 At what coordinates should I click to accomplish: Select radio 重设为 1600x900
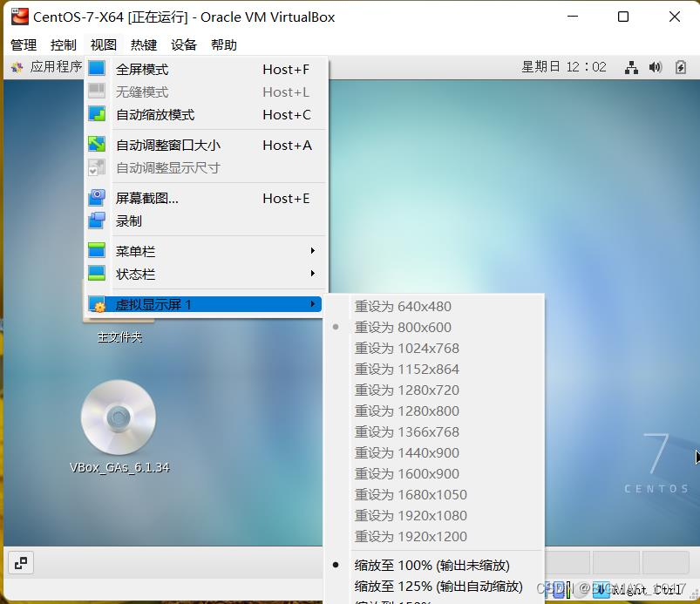coord(434,473)
